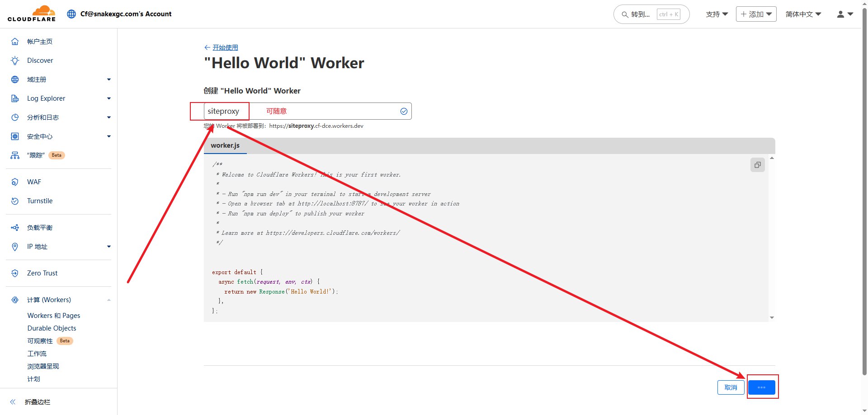Open the 支持 dropdown
The image size is (868, 415).
pyautogui.click(x=717, y=14)
